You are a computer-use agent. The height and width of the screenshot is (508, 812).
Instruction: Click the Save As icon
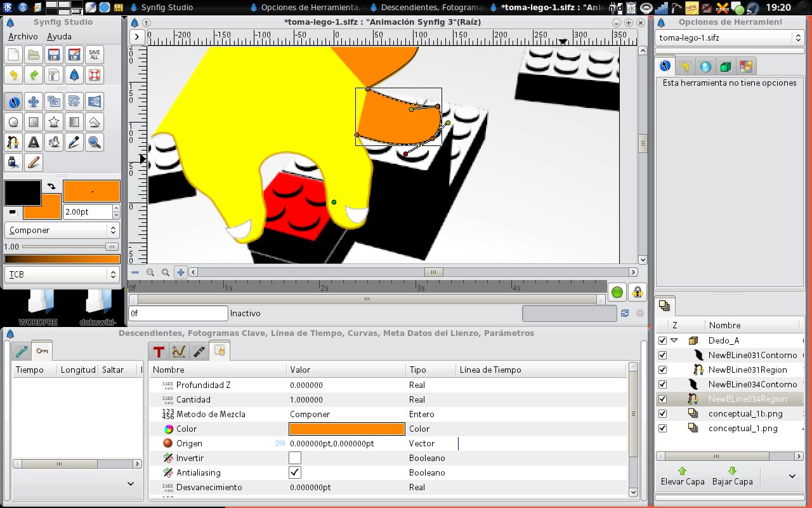click(74, 55)
